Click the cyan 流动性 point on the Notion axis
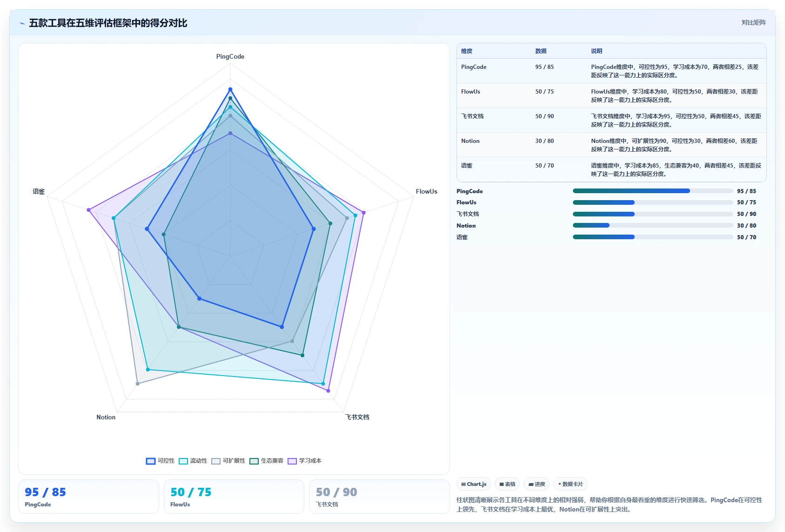This screenshot has width=785, height=532. pos(148,370)
